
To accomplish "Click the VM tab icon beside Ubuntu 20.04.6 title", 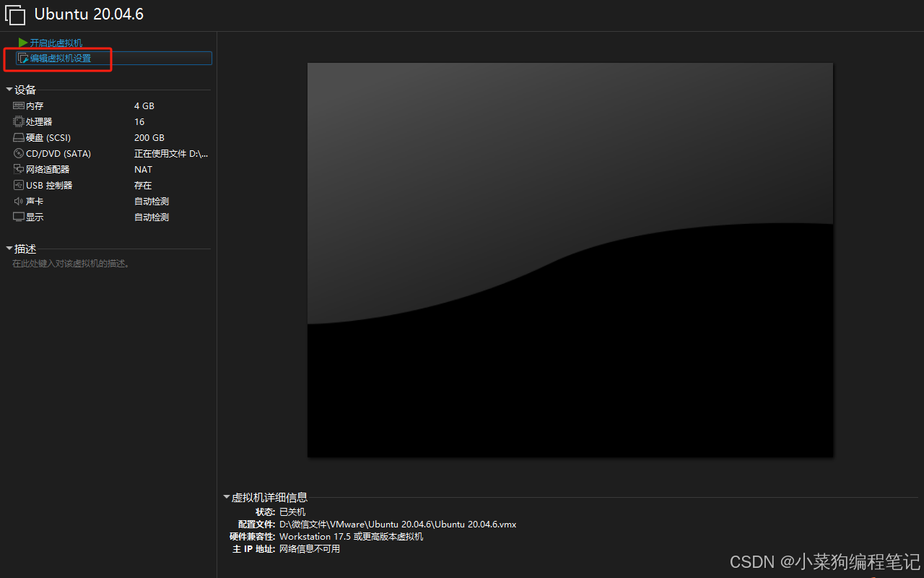I will (x=15, y=15).
